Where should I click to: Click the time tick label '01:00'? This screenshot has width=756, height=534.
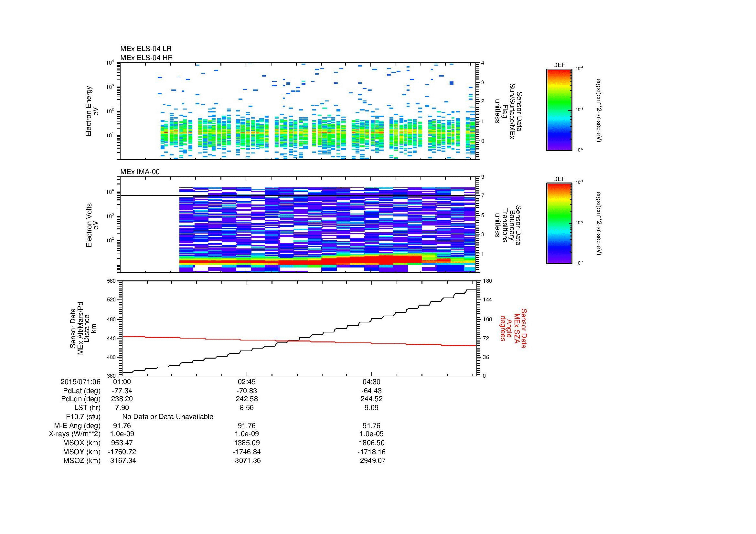pyautogui.click(x=122, y=382)
